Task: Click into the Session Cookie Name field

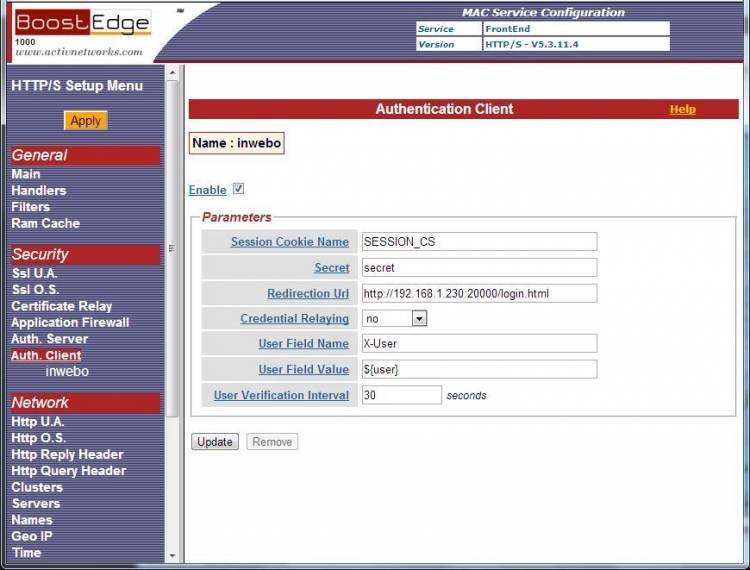Action: click(x=479, y=242)
